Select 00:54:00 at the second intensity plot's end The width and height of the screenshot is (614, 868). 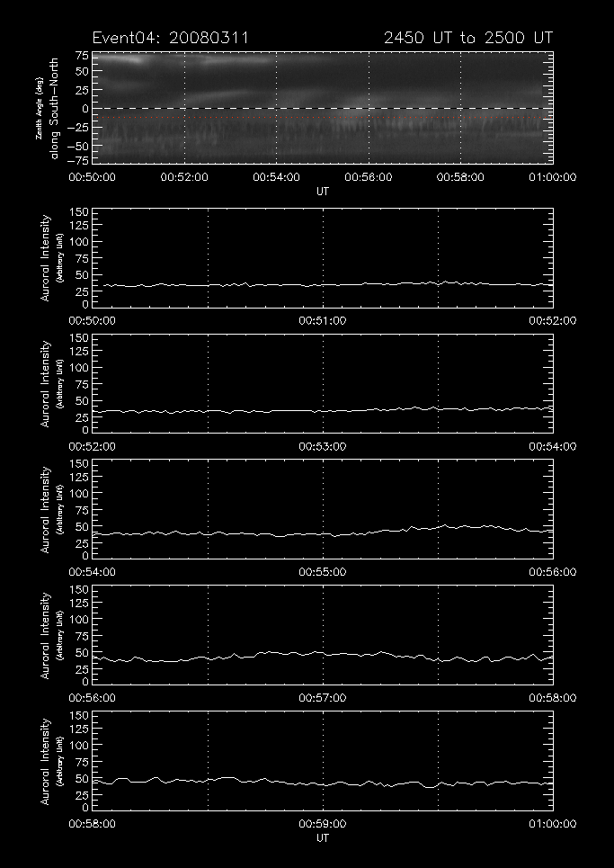pos(552,447)
